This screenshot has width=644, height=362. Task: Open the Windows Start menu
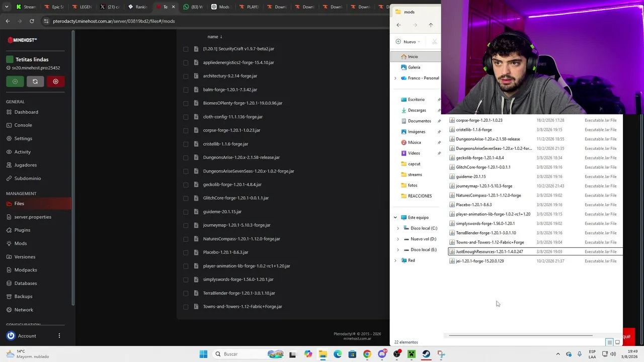[203, 354]
